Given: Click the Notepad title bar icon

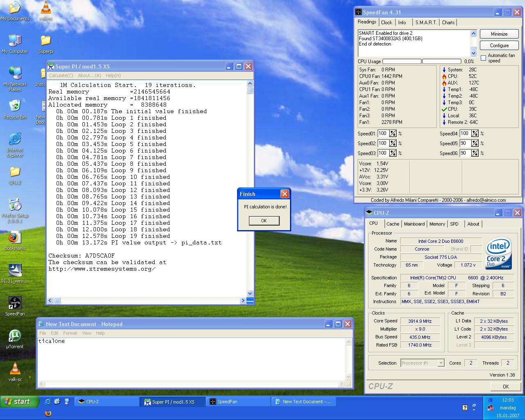Looking at the screenshot, I should [x=41, y=324].
